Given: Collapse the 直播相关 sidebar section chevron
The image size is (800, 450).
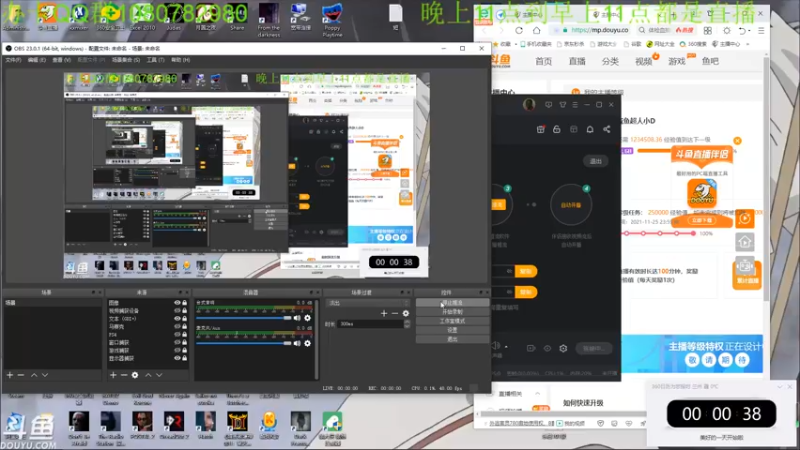Looking at the screenshot, I should pyautogui.click(x=537, y=394).
